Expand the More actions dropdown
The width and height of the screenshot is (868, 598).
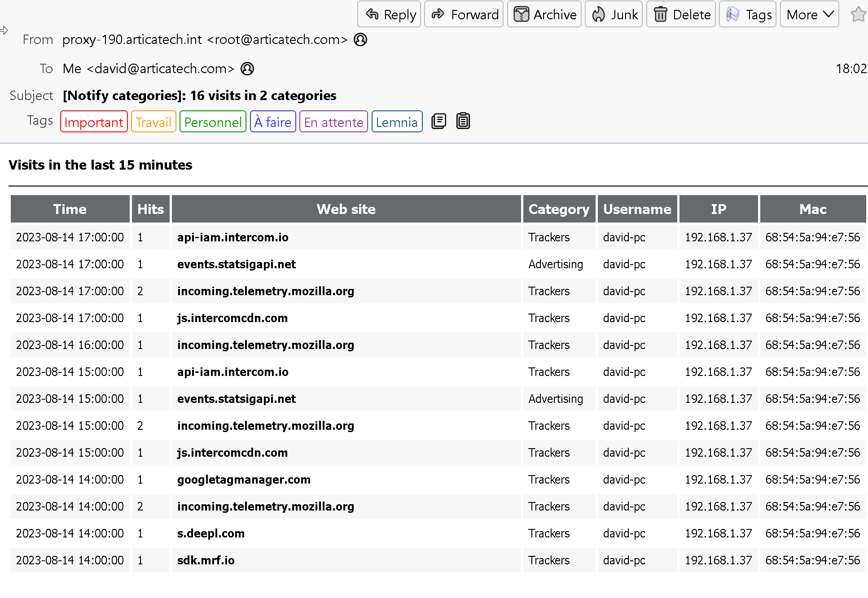809,14
